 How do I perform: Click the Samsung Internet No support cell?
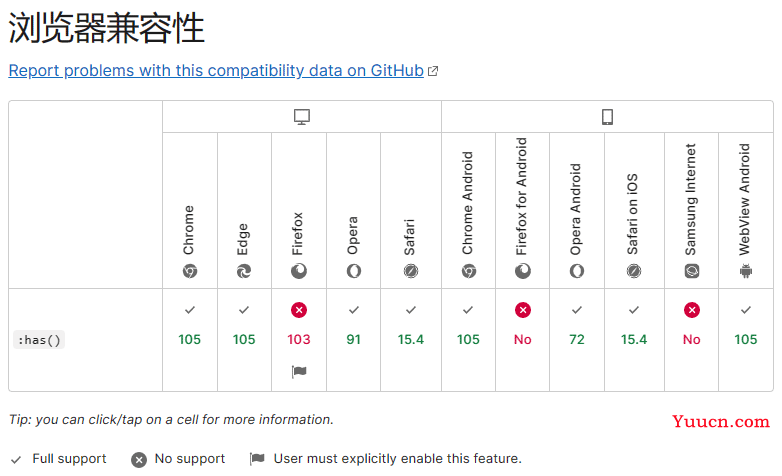pyautogui.click(x=691, y=340)
